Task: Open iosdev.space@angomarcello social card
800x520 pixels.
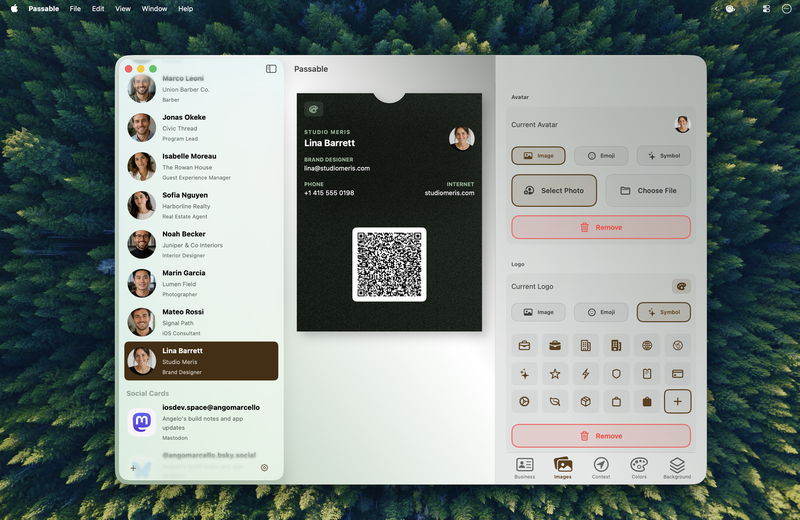Action: [201, 422]
